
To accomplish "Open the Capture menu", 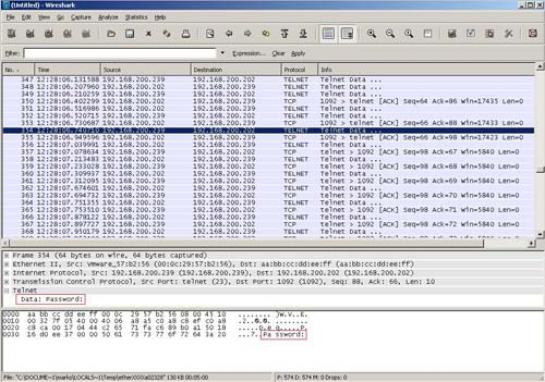I will pyautogui.click(x=81, y=17).
